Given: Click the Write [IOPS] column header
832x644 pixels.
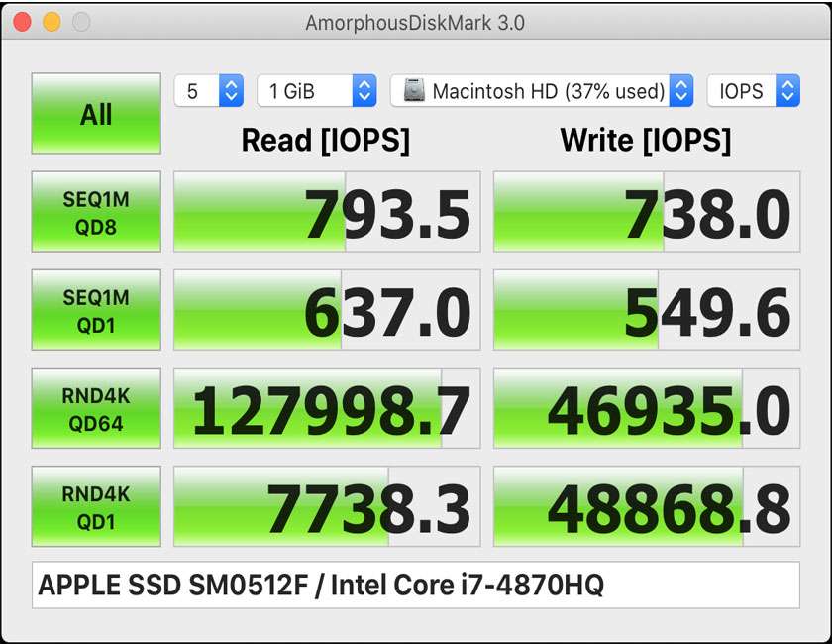Looking at the screenshot, I should click(645, 141).
